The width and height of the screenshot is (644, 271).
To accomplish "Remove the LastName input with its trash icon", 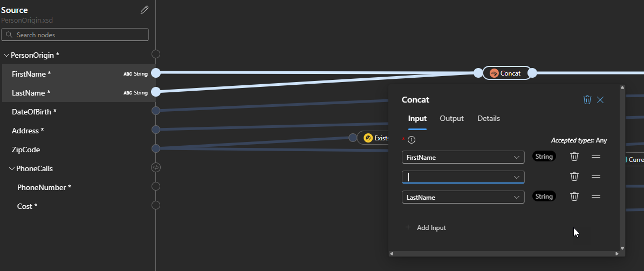I will (x=574, y=197).
